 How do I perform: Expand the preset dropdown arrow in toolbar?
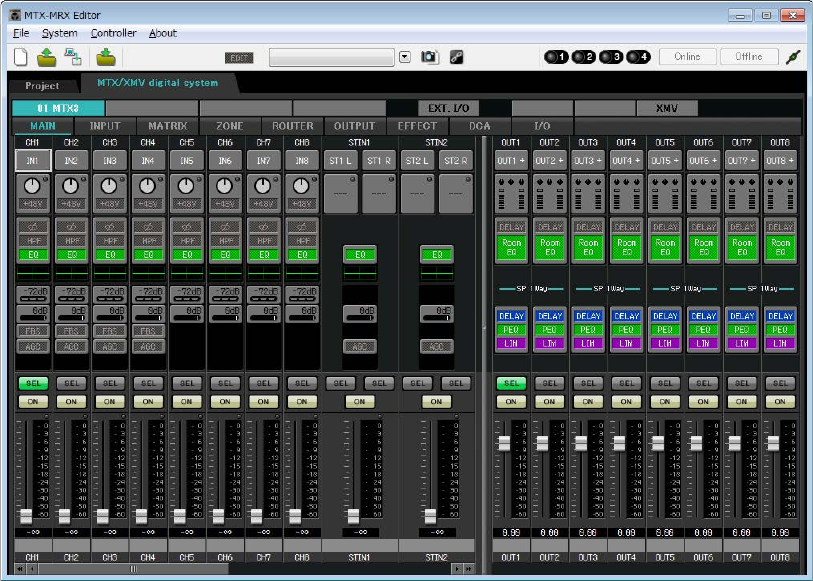tap(405, 56)
